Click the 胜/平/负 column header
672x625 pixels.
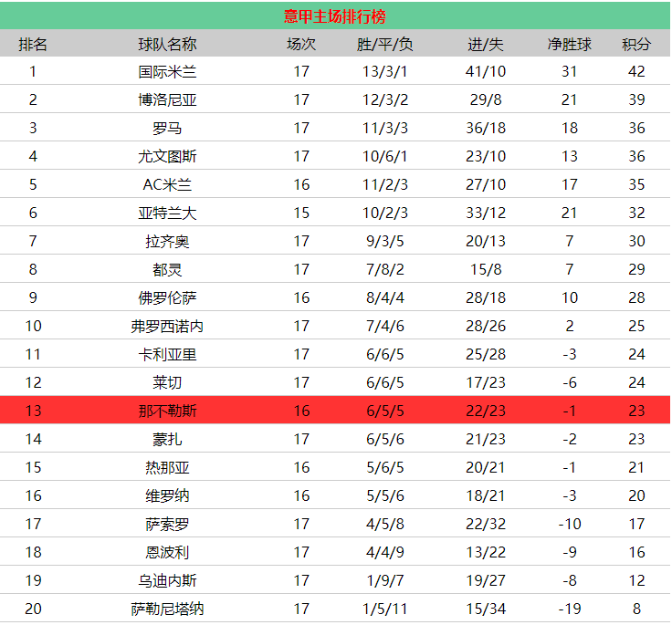coord(384,44)
